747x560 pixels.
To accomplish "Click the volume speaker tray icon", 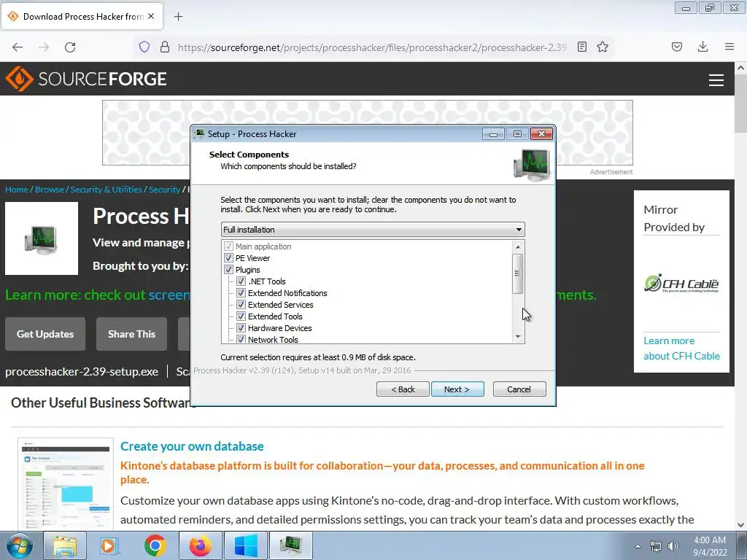I will pos(673,546).
